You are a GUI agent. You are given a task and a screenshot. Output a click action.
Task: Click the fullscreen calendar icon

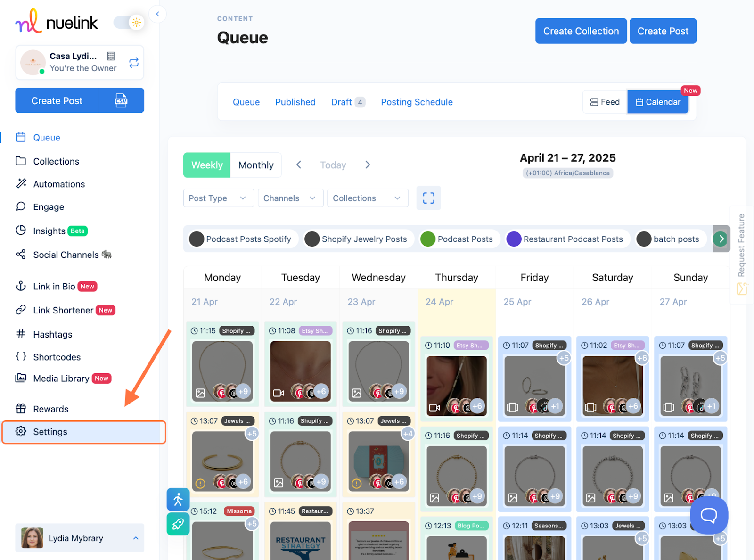(429, 198)
